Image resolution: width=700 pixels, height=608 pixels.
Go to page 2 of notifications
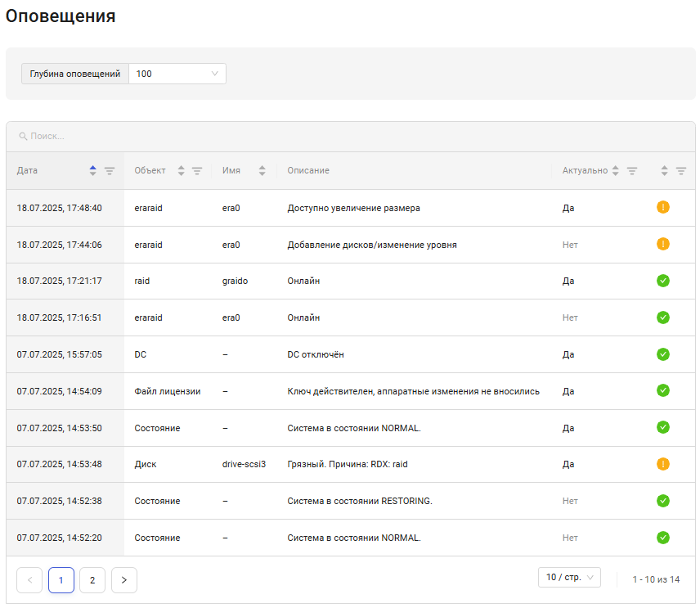click(92, 580)
